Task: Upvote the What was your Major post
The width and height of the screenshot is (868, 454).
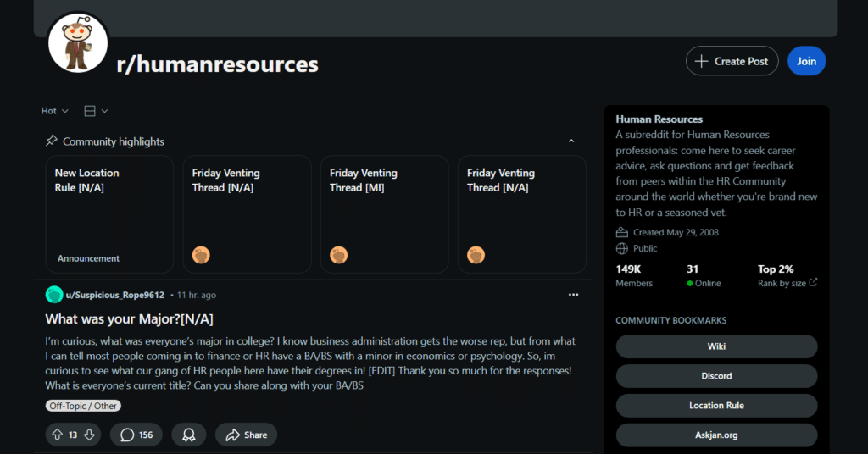Action: pos(58,435)
